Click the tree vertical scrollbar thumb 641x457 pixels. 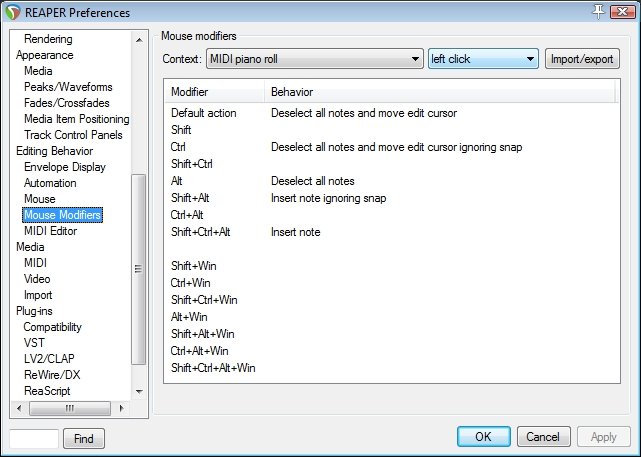pos(139,269)
